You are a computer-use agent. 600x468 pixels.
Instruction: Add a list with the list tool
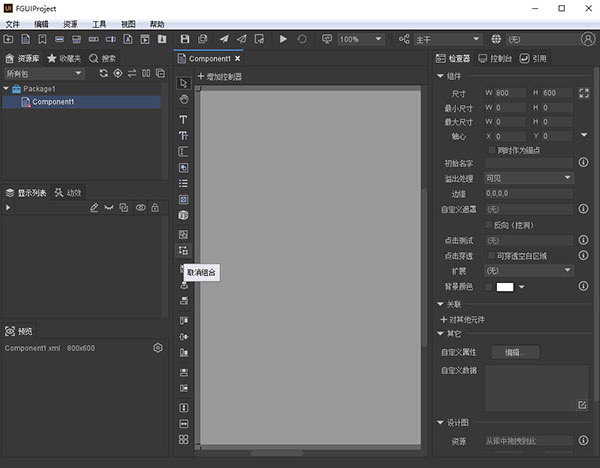[183, 183]
